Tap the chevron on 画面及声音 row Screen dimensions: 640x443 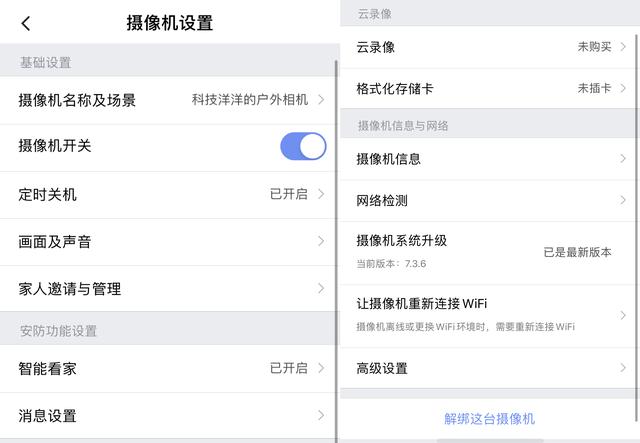point(321,241)
